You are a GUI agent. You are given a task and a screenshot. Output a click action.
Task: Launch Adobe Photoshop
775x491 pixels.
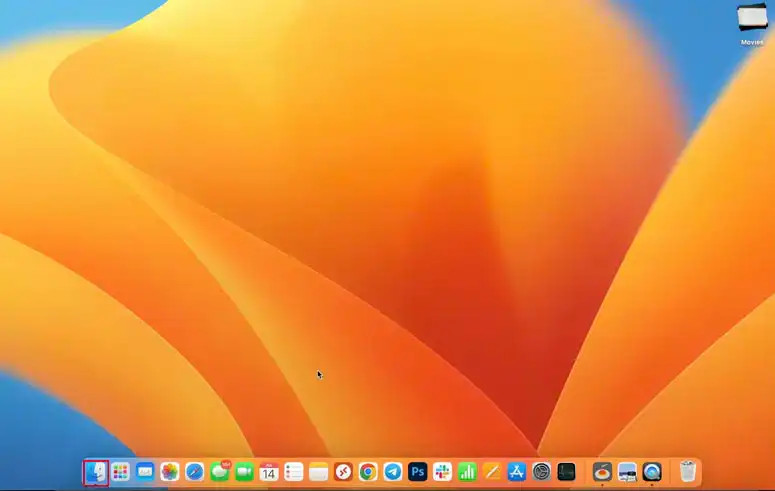tap(418, 472)
